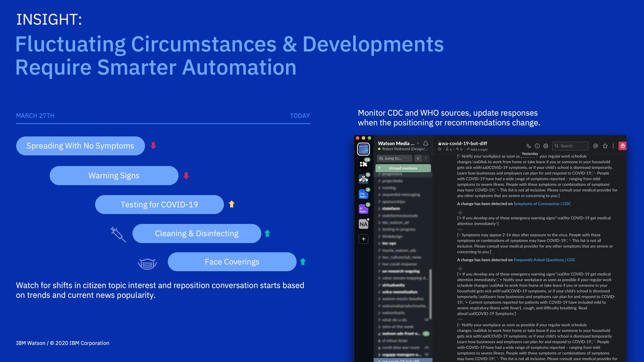Image resolution: width=644 pixels, height=362 pixels.
Task: Add a new workspace with plus button
Action: pyautogui.click(x=363, y=239)
